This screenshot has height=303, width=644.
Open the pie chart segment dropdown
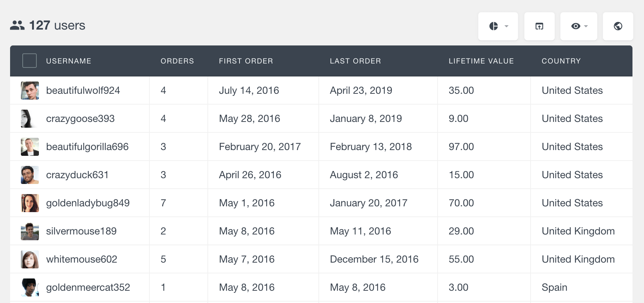(x=498, y=26)
